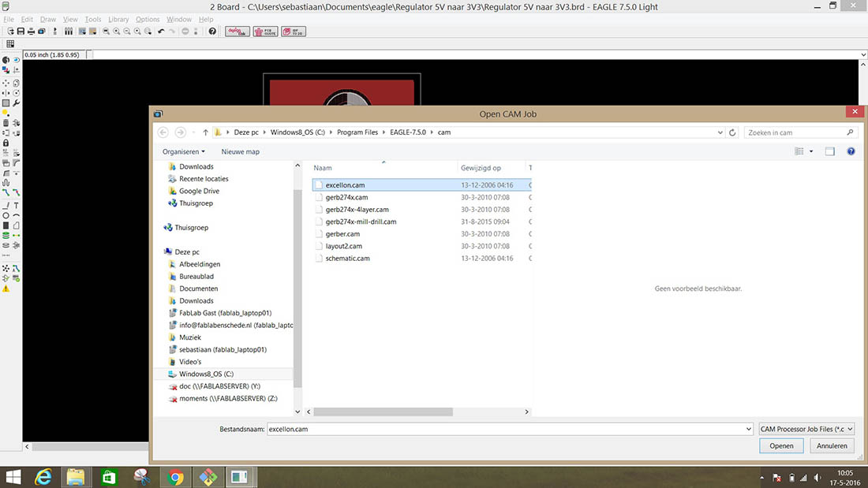
Task: Click the Help question mark toolbar icon
Action: pos(212,32)
